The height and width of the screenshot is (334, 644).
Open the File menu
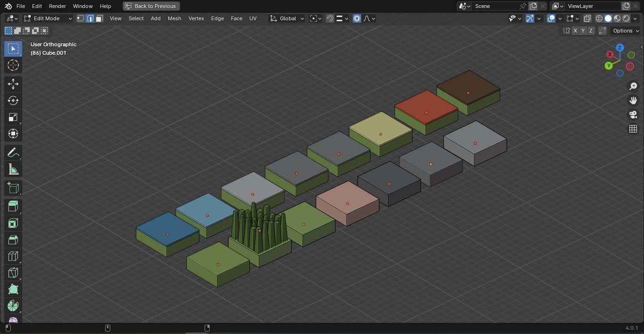21,6
